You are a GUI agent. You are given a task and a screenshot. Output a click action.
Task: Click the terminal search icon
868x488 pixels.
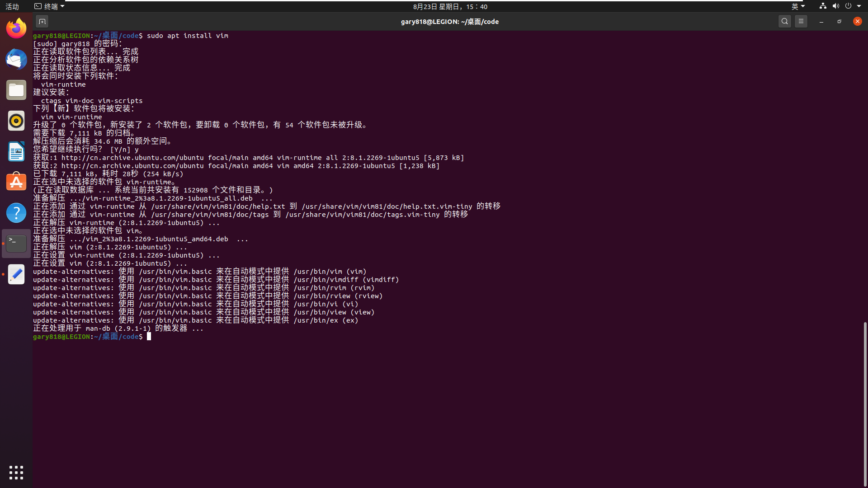pyautogui.click(x=785, y=21)
